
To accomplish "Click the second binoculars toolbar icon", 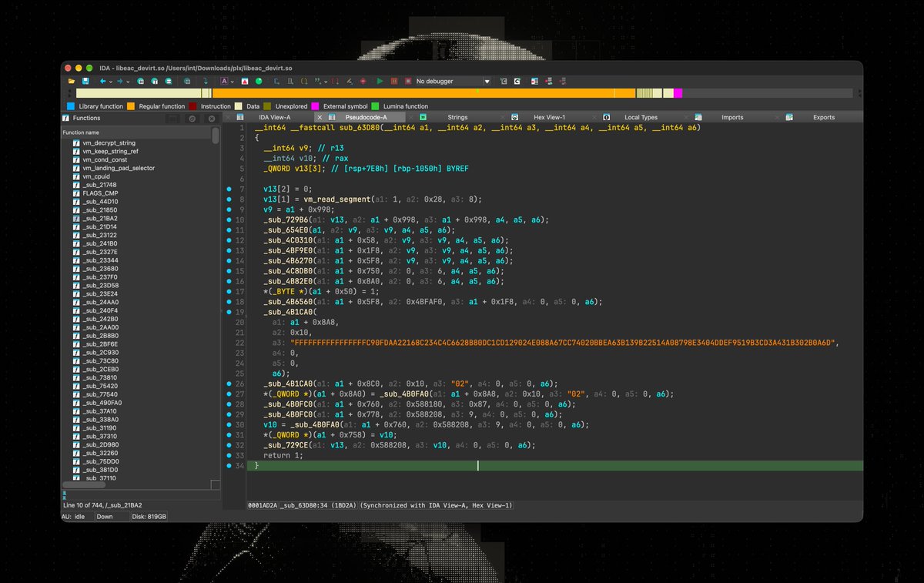I will point(155,81).
